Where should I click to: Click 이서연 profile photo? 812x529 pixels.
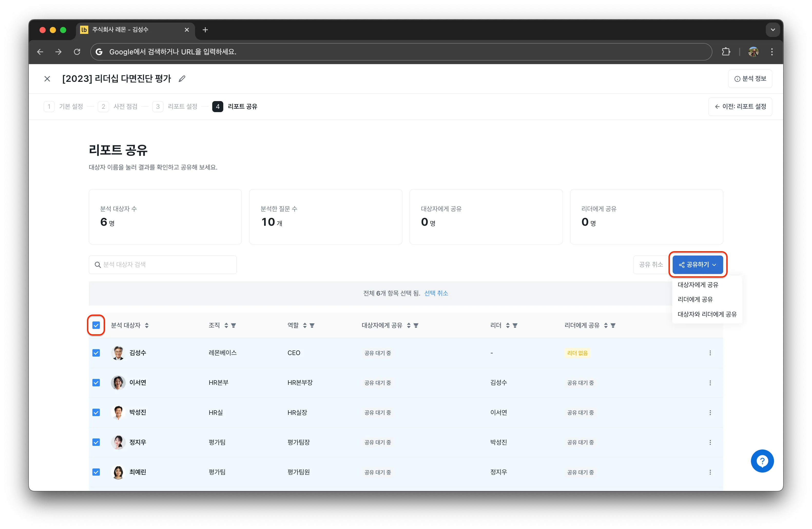pos(118,383)
